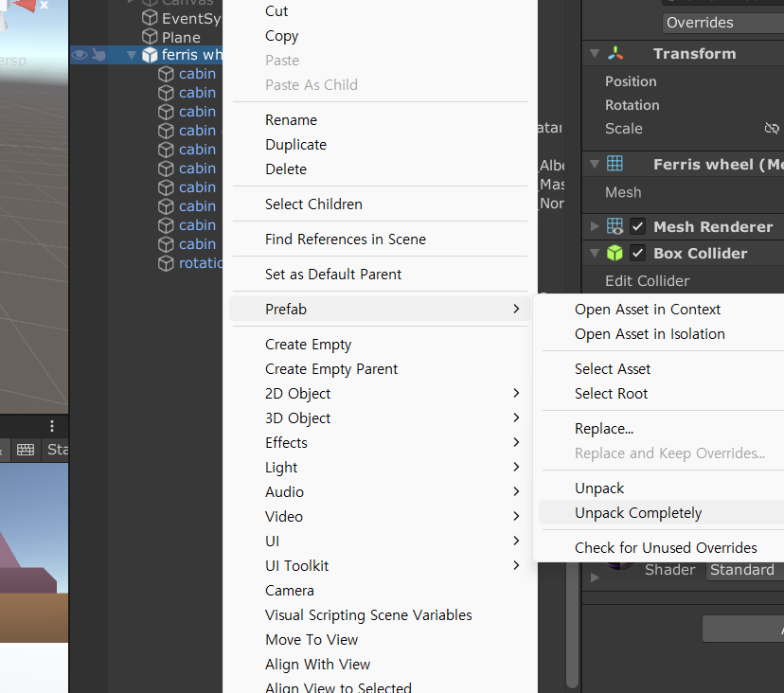The width and height of the screenshot is (784, 693).
Task: Click the Transform component icon
Action: point(615,53)
